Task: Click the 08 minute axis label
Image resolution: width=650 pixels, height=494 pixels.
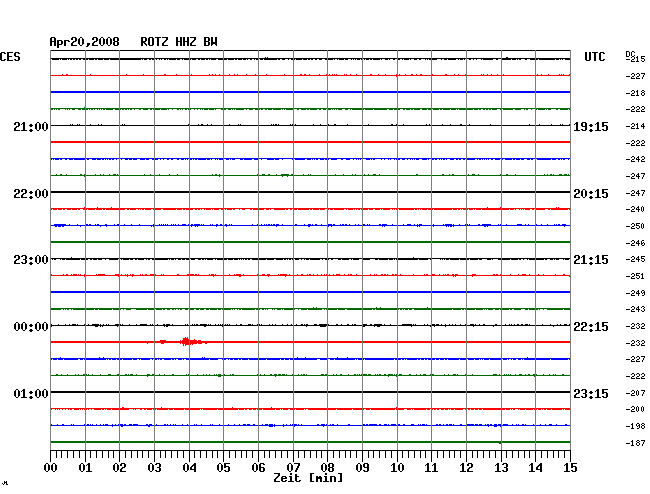Action: click(327, 468)
